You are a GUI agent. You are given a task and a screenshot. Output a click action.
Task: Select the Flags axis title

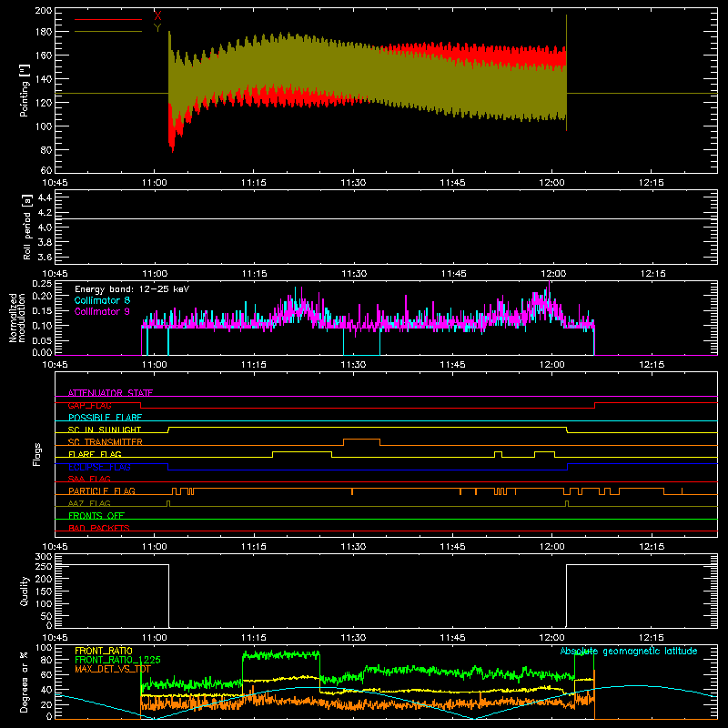[36, 454]
